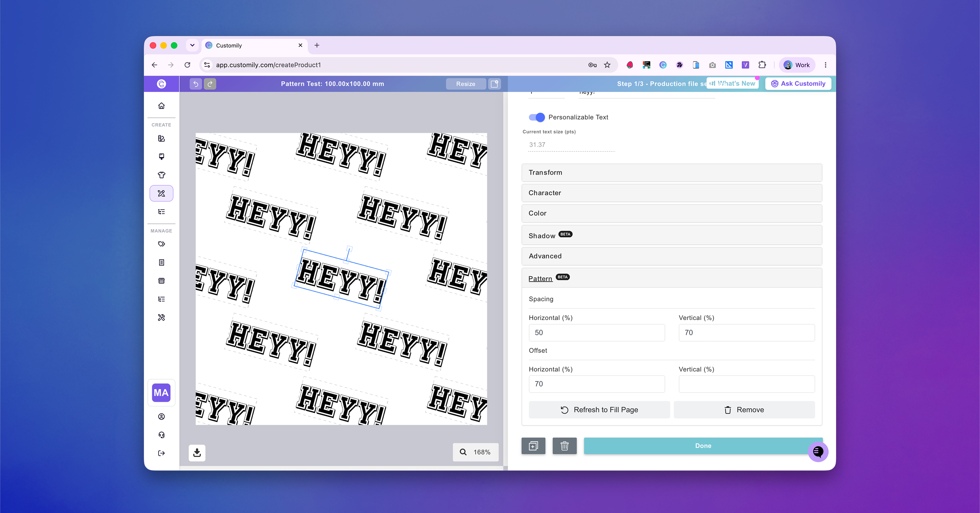Screen dimensions: 980x513
Task: Expand the Transform section
Action: pyautogui.click(x=672, y=172)
